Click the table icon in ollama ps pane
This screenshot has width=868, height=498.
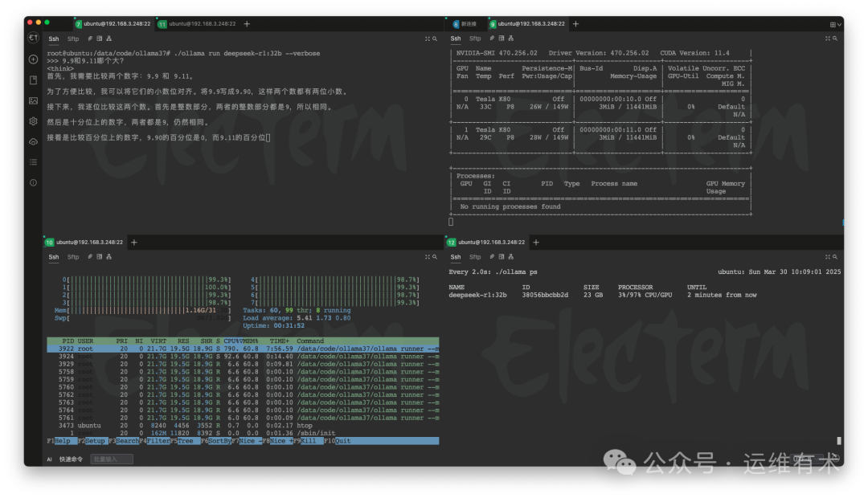502,257
